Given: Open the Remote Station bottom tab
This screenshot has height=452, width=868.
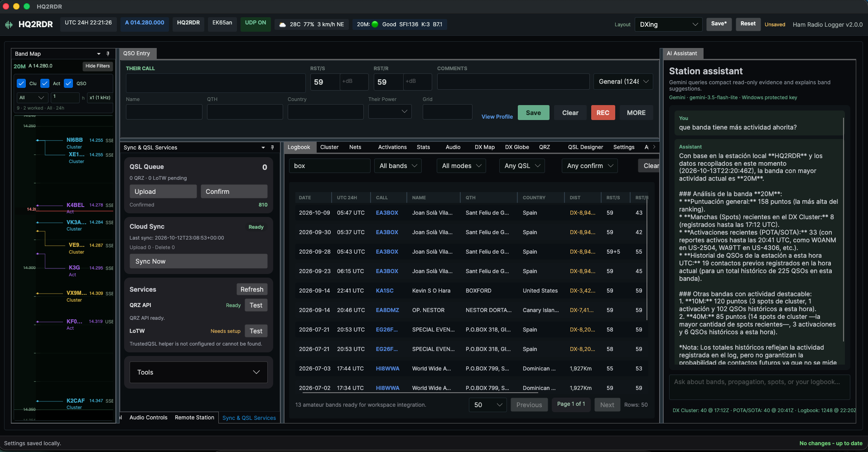Looking at the screenshot, I should click(194, 418).
